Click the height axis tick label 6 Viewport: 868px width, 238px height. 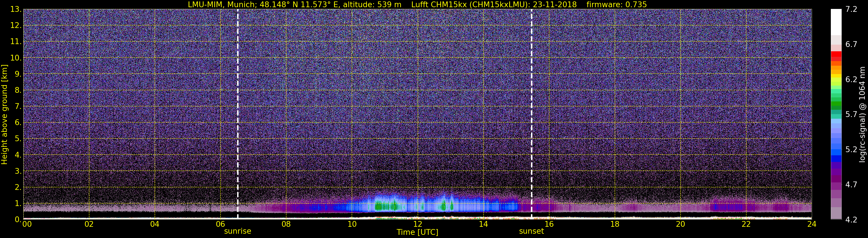(18, 123)
